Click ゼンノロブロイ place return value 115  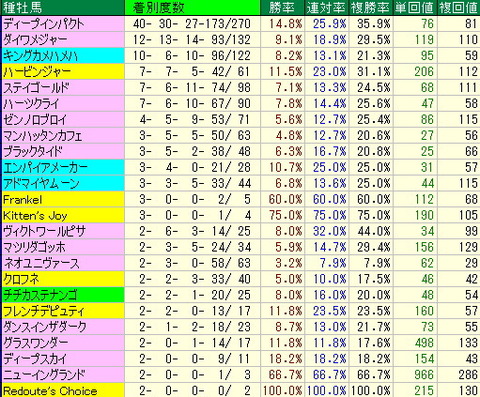468,120
